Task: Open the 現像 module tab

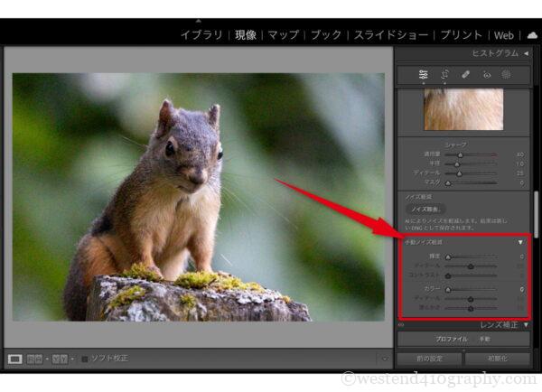Action: (245, 35)
